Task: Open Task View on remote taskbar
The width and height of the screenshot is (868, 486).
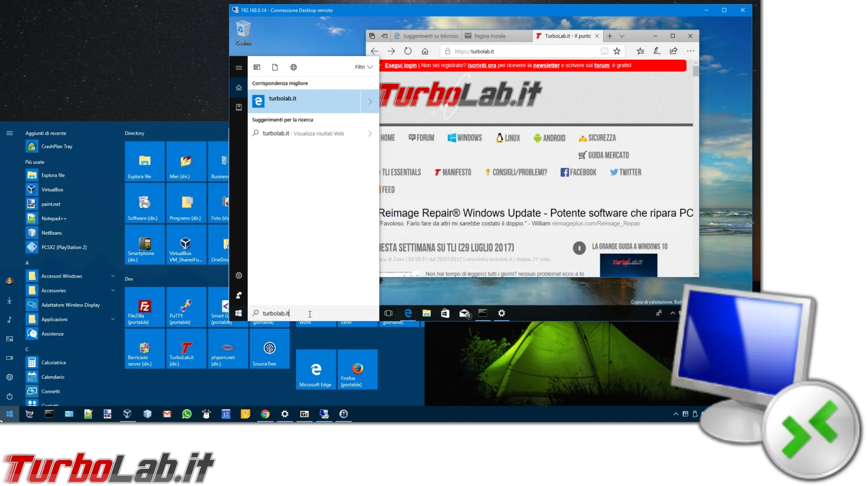Action: 388,313
